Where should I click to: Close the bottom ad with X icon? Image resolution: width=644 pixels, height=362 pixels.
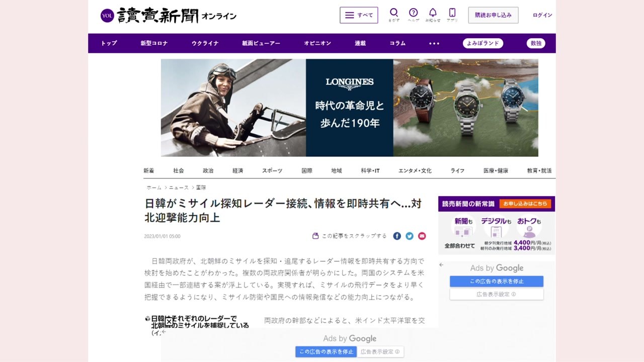170,322
